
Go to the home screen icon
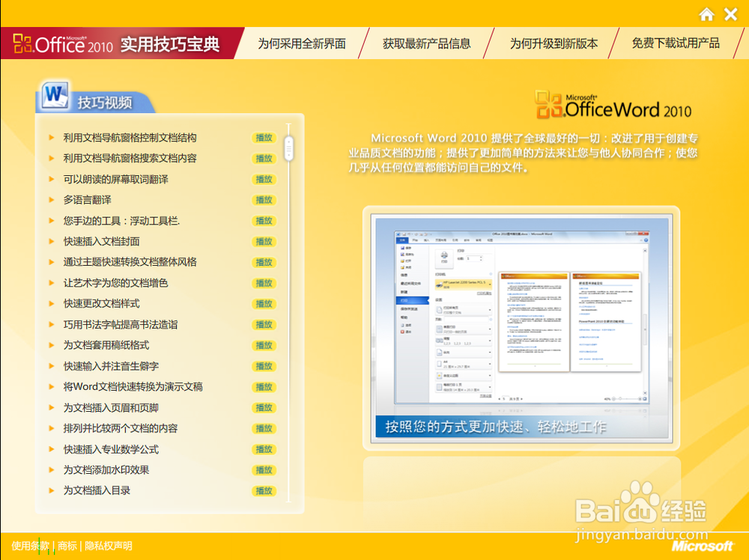tap(706, 14)
